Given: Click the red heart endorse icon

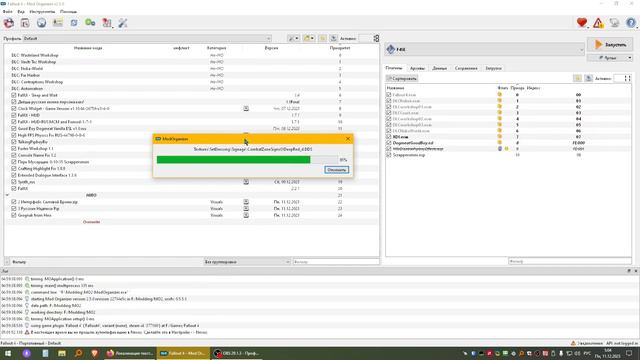Looking at the screenshot, I should pos(582,23).
